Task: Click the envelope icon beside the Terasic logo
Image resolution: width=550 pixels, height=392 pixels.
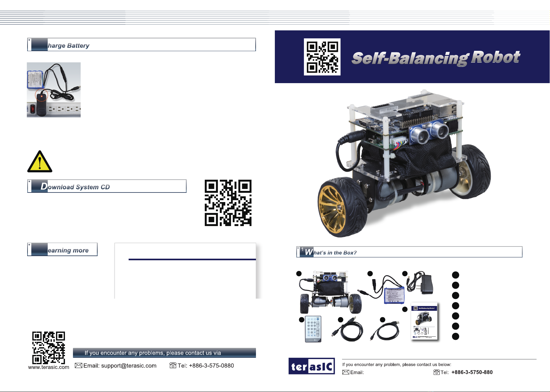Action: coord(346,372)
